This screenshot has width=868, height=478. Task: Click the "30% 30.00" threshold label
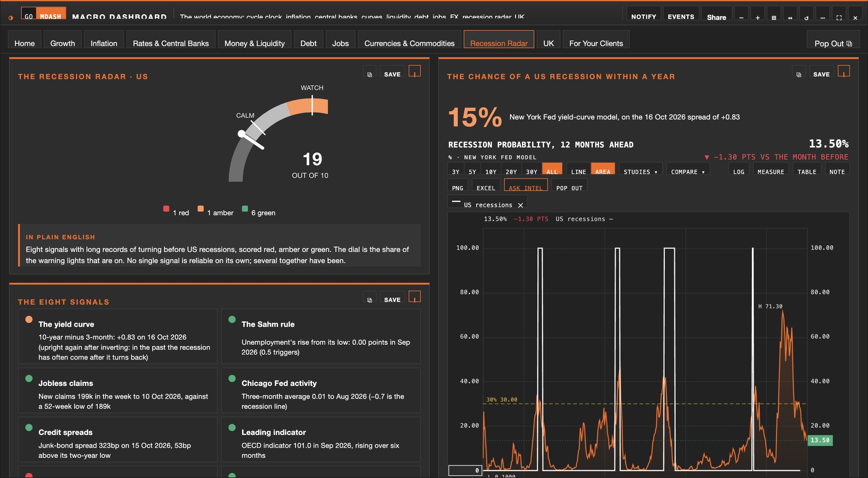pos(502,400)
